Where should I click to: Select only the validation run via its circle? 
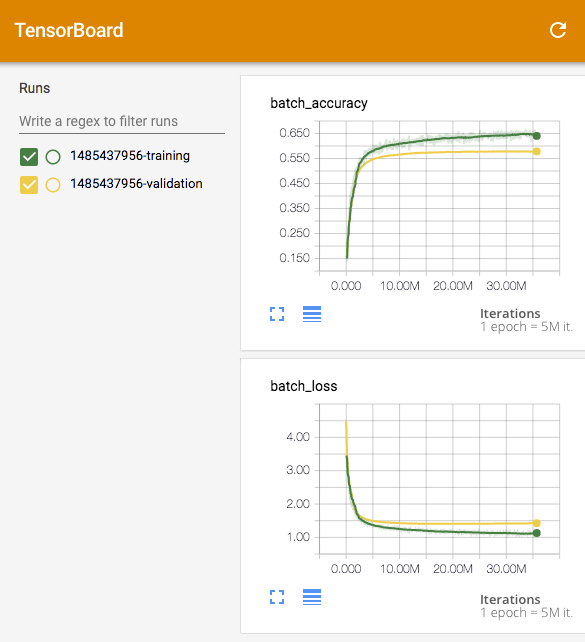coord(53,185)
